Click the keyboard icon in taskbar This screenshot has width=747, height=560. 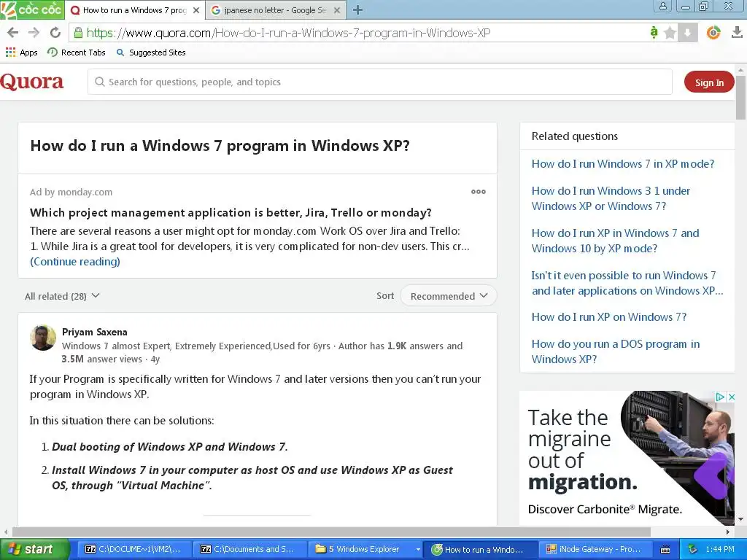pyautogui.click(x=665, y=550)
